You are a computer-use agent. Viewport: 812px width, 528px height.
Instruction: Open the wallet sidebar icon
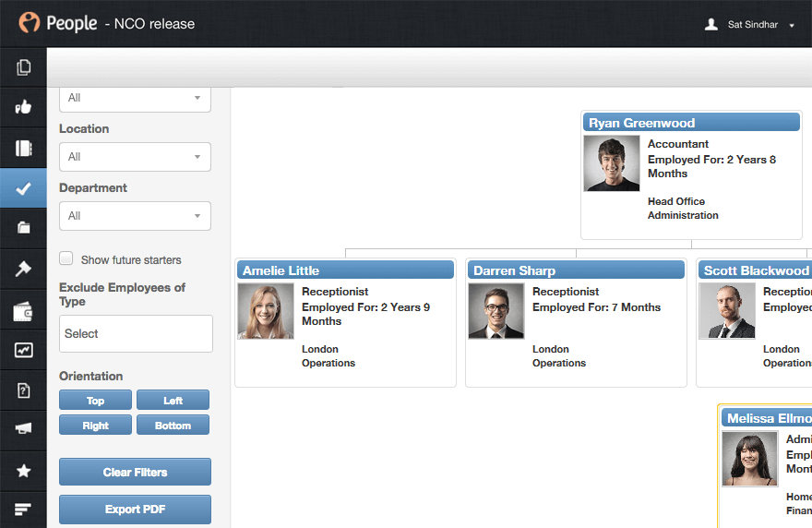23,312
